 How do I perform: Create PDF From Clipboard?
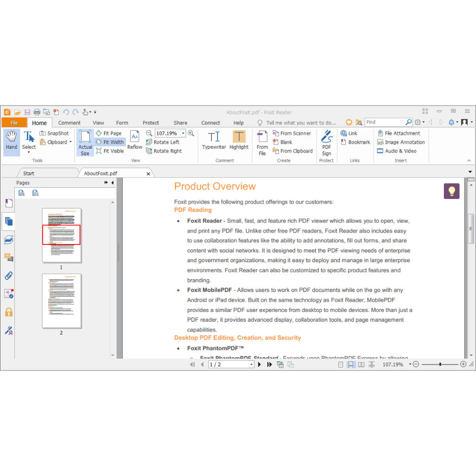pyautogui.click(x=293, y=151)
